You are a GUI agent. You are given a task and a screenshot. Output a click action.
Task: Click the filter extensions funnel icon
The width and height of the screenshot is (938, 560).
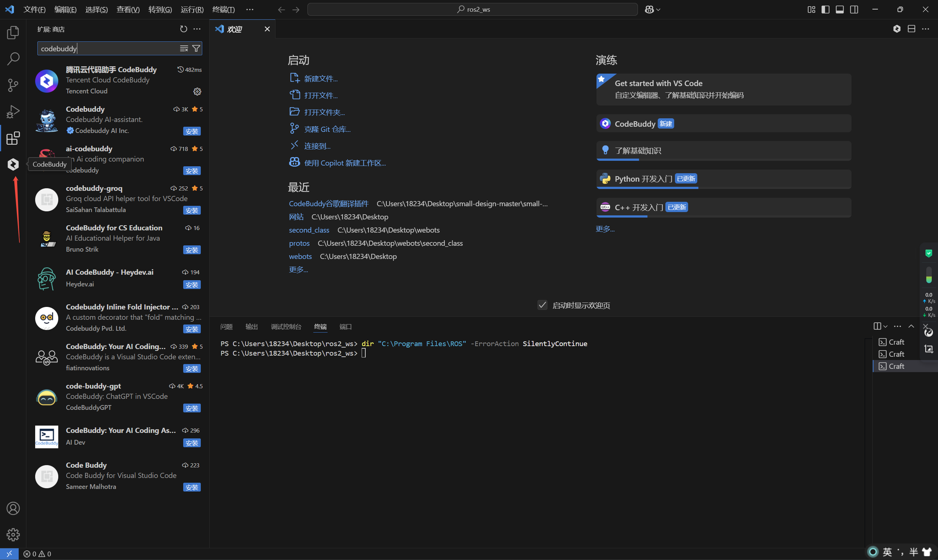tap(196, 48)
